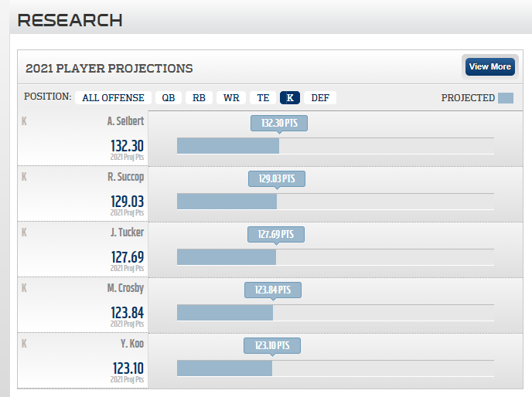Switch to the QB position tab

click(x=169, y=97)
